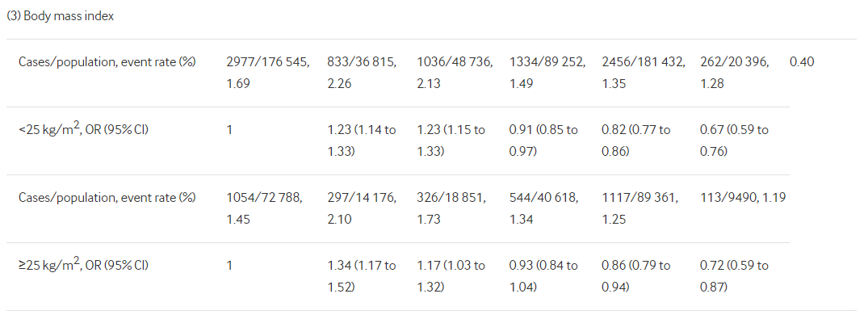The width and height of the screenshot is (868, 319).
Task: Select the 0.67 (0.59 to 0.76) cell
Action: click(734, 141)
